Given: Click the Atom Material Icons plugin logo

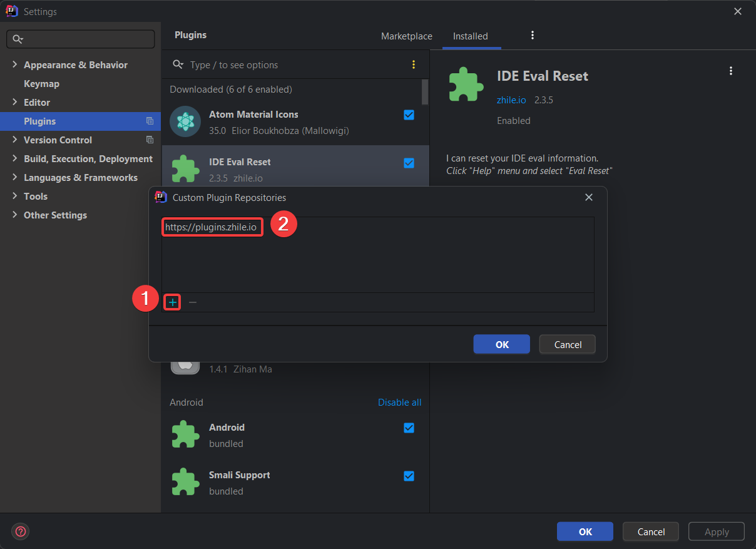Looking at the screenshot, I should (x=185, y=122).
